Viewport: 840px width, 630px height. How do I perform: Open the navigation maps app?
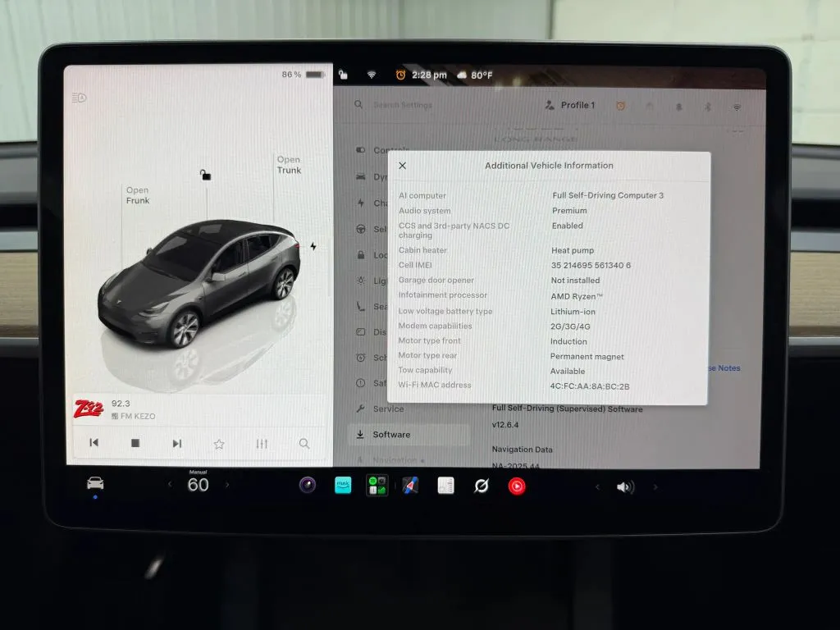(411, 486)
